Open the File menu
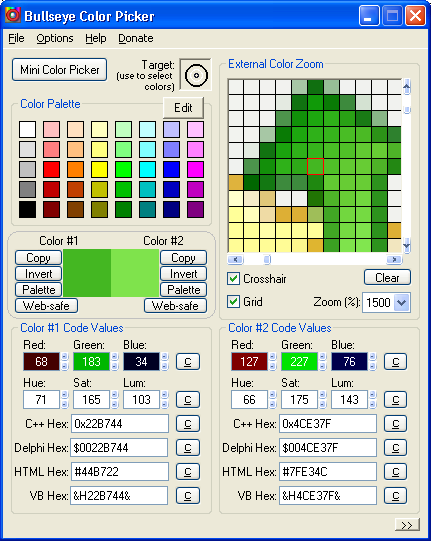This screenshot has height=541, width=431. 16,38
